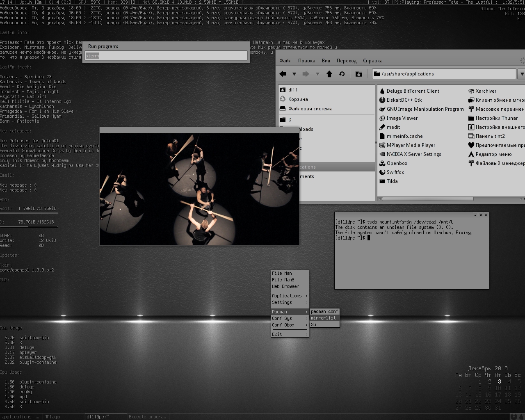Click the /usr/share/applications path field
Viewport: 525px width, 420px height.
444,74
